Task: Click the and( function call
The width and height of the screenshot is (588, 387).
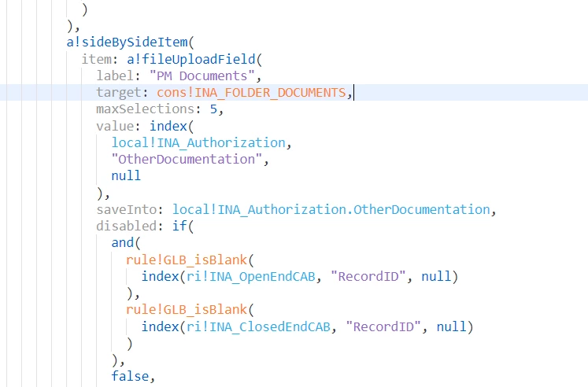Action: click(x=126, y=243)
